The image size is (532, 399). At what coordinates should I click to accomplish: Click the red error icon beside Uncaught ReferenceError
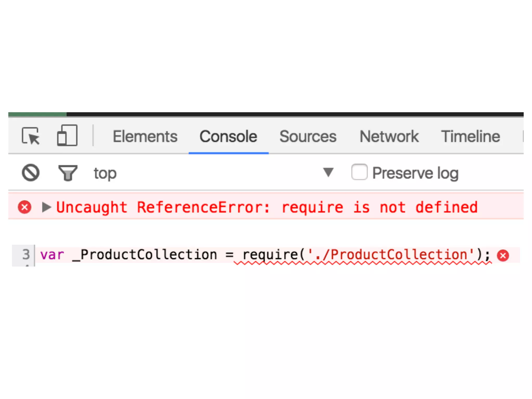(25, 207)
